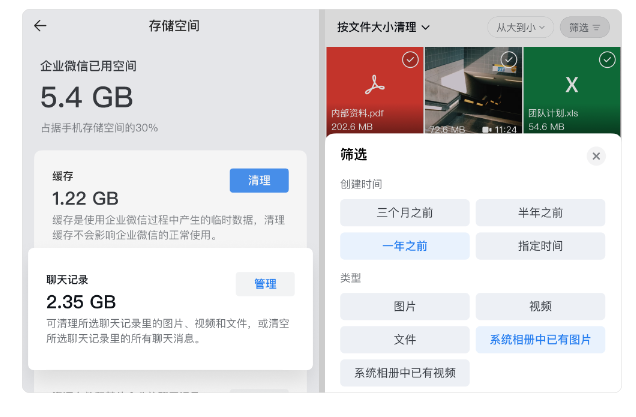Select the 文件 type filter
This screenshot has width=636, height=417.
[404, 340]
